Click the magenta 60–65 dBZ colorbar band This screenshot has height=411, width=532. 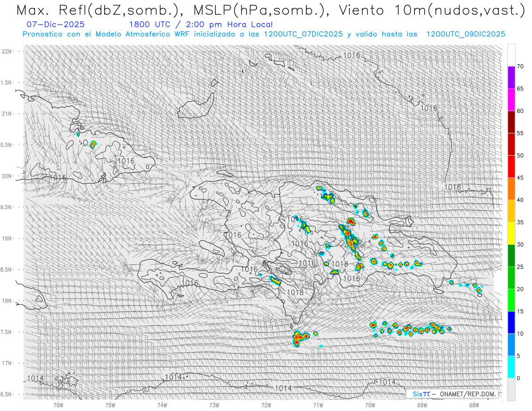click(511, 100)
